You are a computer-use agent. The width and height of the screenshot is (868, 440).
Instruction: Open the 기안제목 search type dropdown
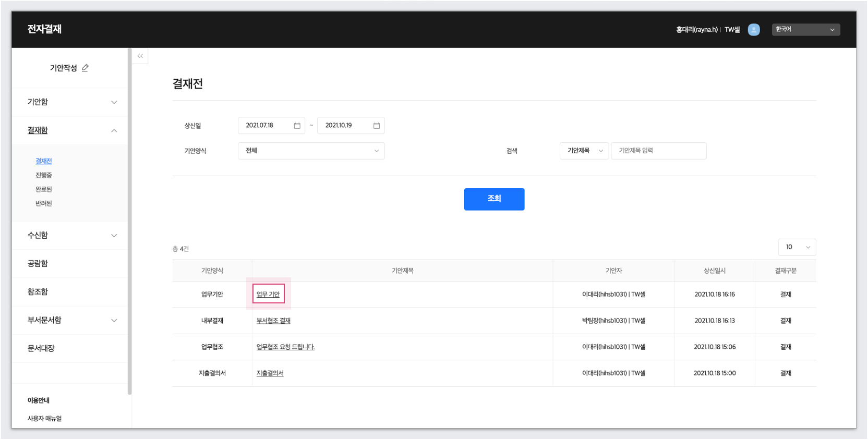pyautogui.click(x=584, y=151)
